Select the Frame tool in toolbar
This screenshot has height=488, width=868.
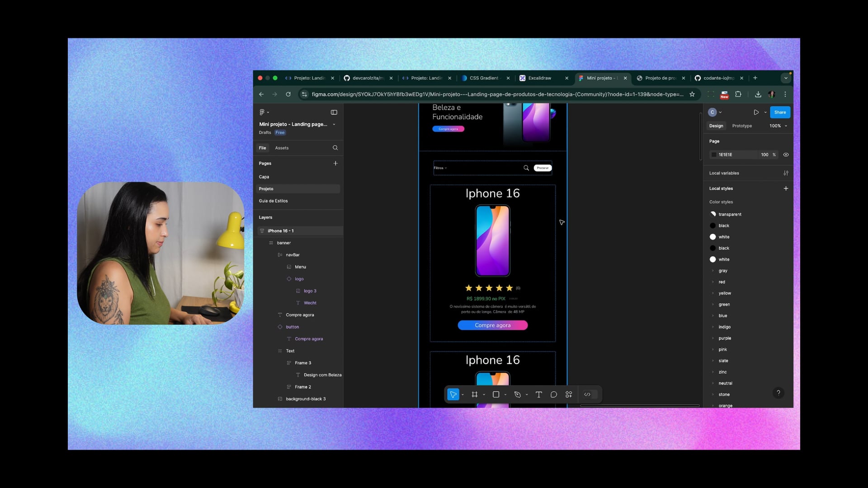click(x=474, y=394)
